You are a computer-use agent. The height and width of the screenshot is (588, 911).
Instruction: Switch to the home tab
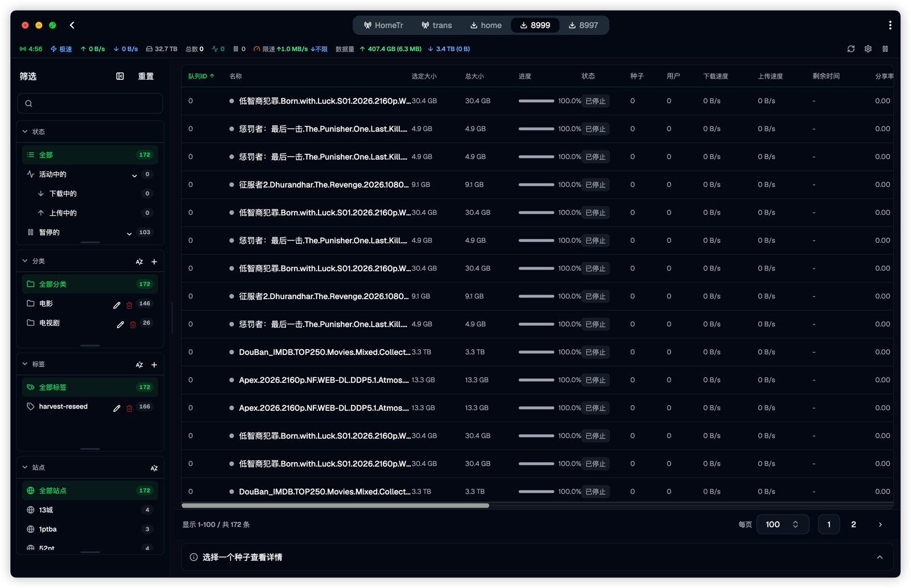coord(486,25)
